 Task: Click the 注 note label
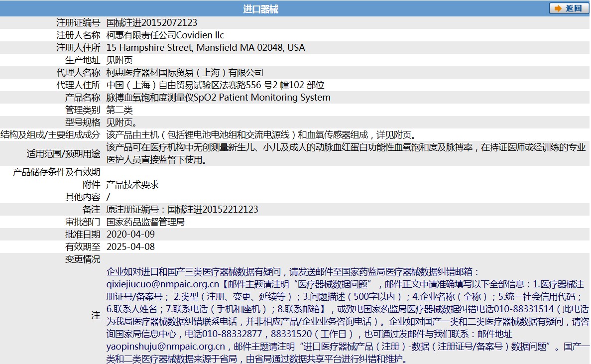[x=96, y=315]
